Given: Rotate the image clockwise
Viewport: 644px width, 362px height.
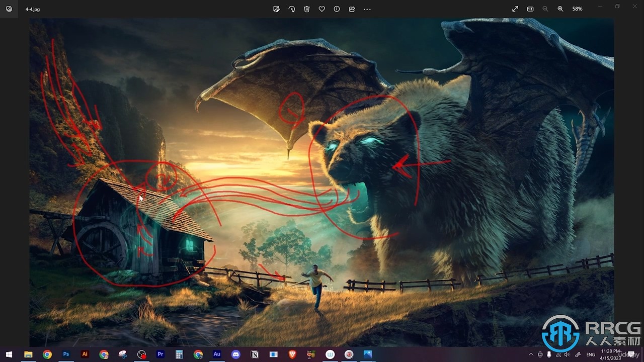Looking at the screenshot, I should click(x=291, y=9).
